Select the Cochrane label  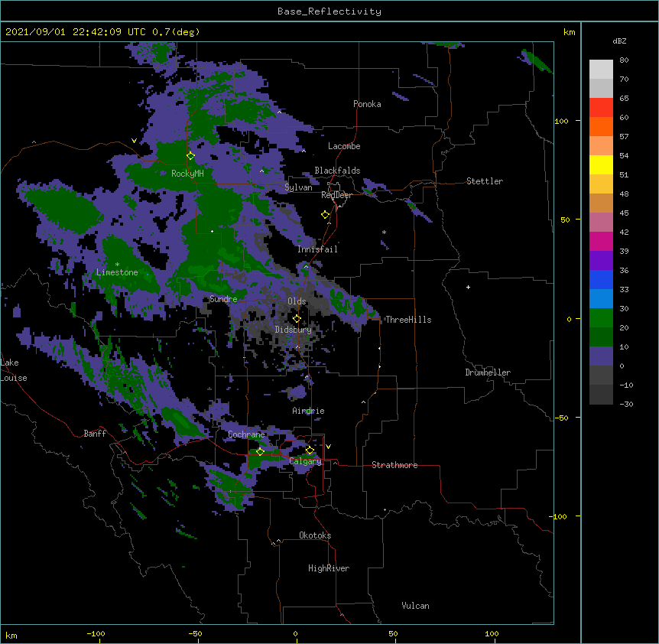point(246,434)
